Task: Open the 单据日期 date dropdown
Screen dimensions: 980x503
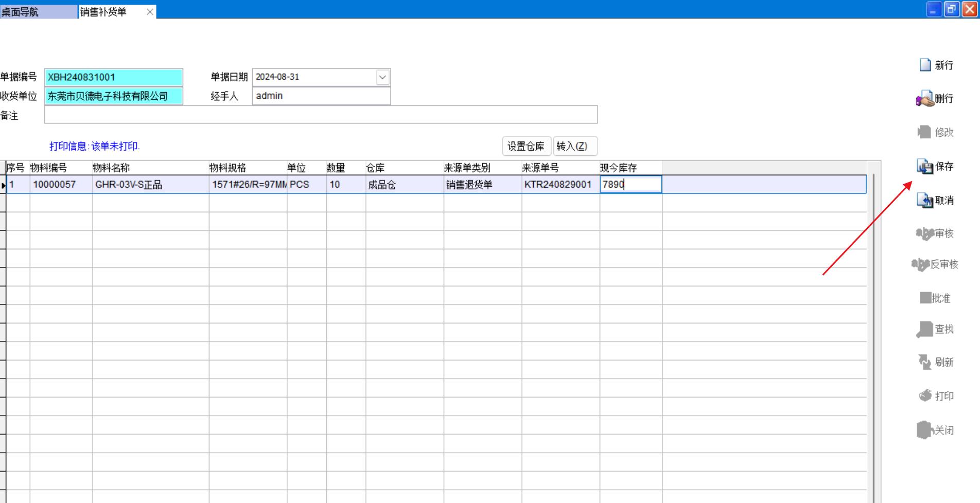Action: click(x=382, y=77)
